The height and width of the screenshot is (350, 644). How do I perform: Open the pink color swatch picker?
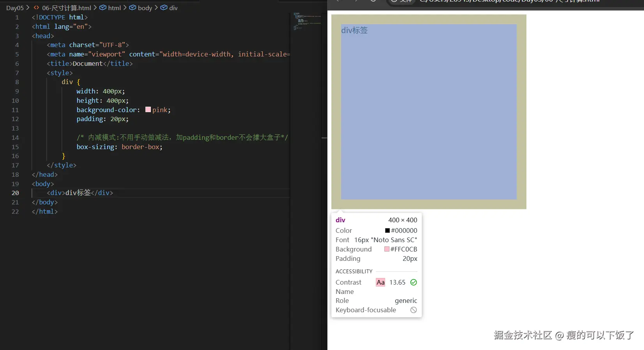(148, 109)
